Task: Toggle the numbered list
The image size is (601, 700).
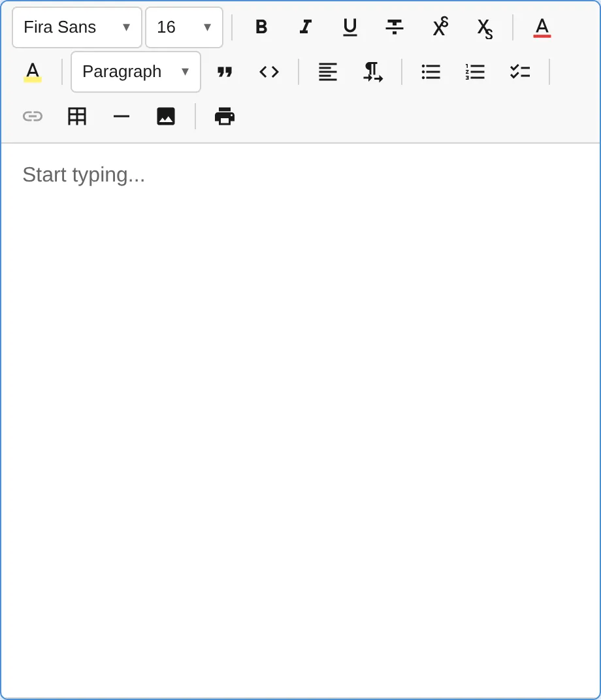Action: pos(475,72)
